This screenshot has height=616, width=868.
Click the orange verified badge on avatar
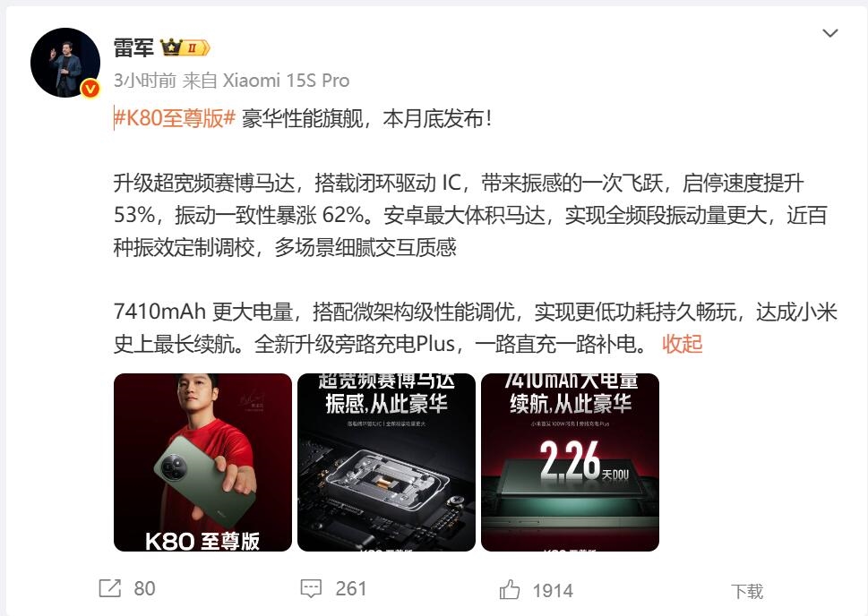[90, 89]
